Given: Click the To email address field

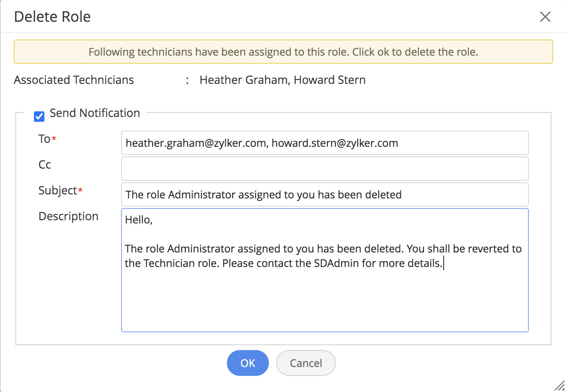Looking at the screenshot, I should pyautogui.click(x=325, y=143).
